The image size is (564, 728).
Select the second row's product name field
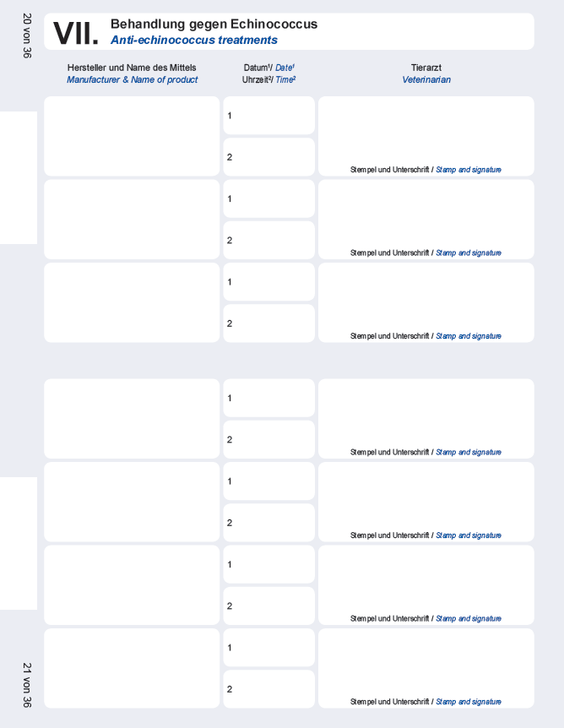pos(132,220)
